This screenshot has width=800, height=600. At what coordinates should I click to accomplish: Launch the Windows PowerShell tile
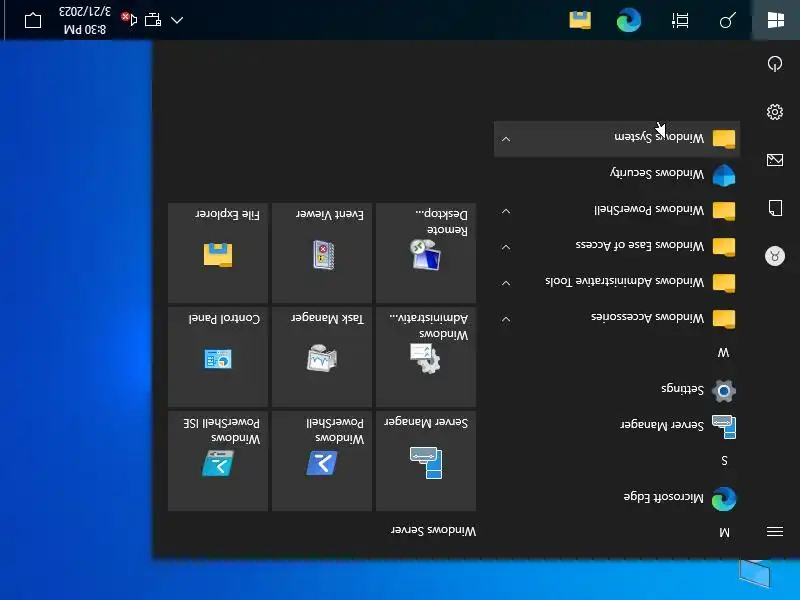(322, 461)
